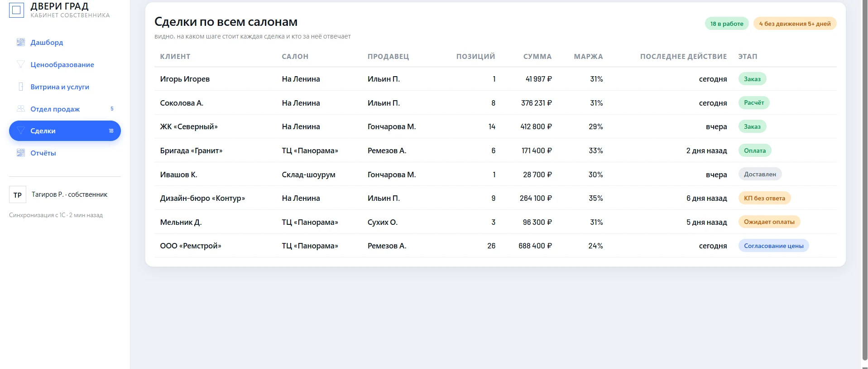Open the deal for ООО «Ремстрой»
The width and height of the screenshot is (868, 369).
point(495,246)
